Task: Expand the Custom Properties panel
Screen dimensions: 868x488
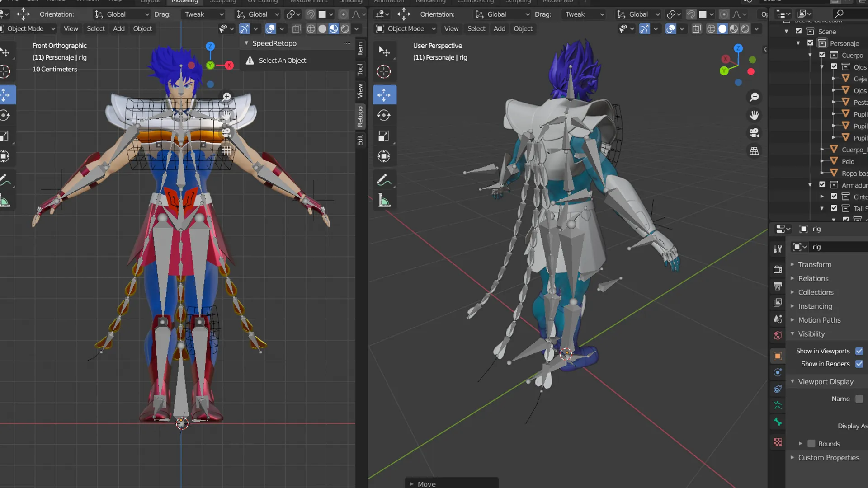Action: (828, 457)
